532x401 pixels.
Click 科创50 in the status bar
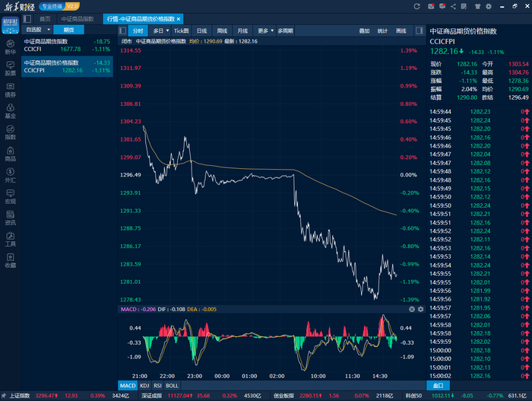pos(413,396)
